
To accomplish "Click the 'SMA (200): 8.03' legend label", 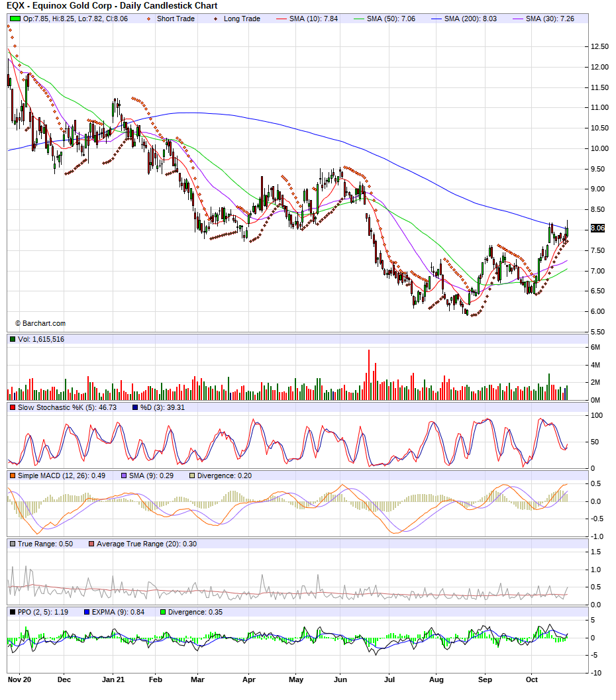I will [470, 19].
